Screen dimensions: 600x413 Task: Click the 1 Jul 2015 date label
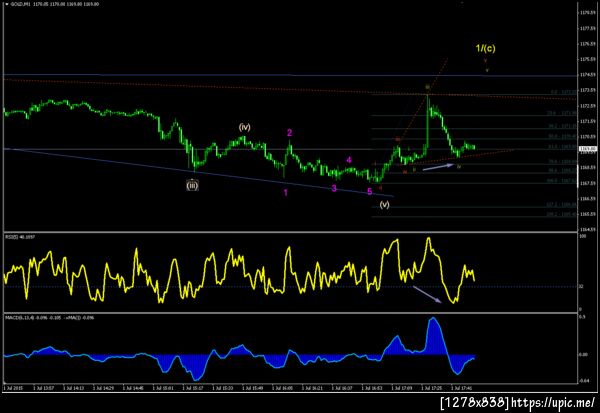(x=14, y=388)
